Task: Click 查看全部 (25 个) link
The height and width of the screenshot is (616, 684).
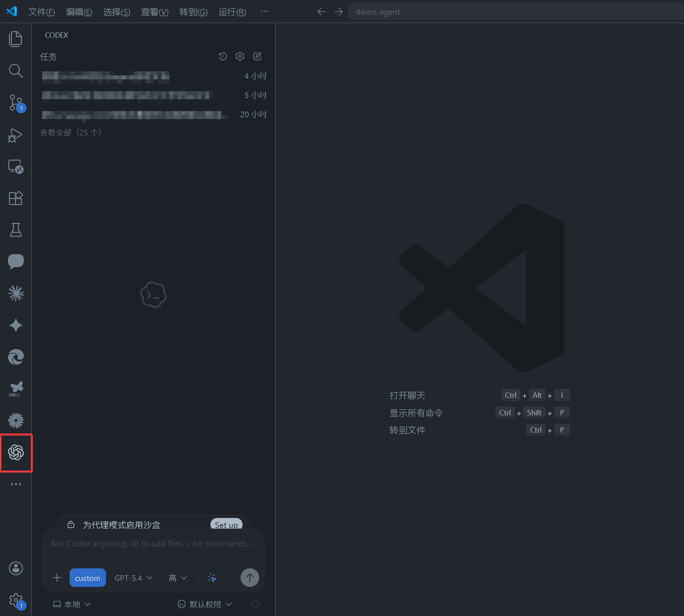Action: [x=71, y=132]
